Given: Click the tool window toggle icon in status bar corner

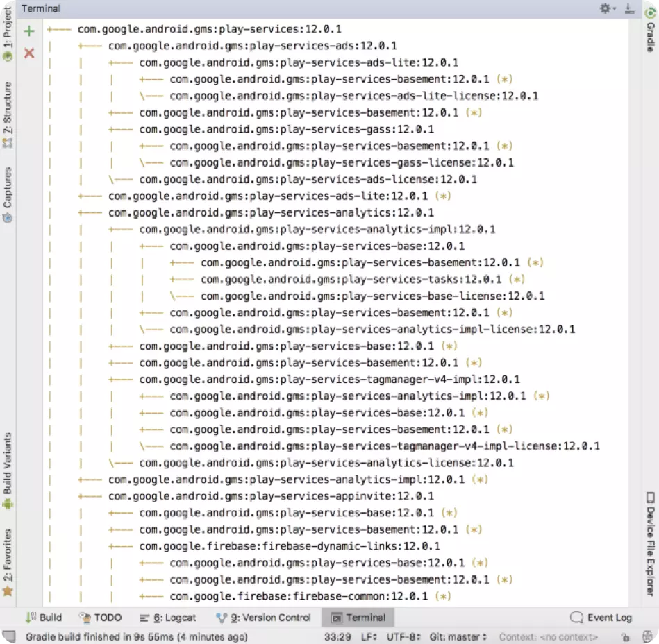Looking at the screenshot, I should pyautogui.click(x=9, y=636).
